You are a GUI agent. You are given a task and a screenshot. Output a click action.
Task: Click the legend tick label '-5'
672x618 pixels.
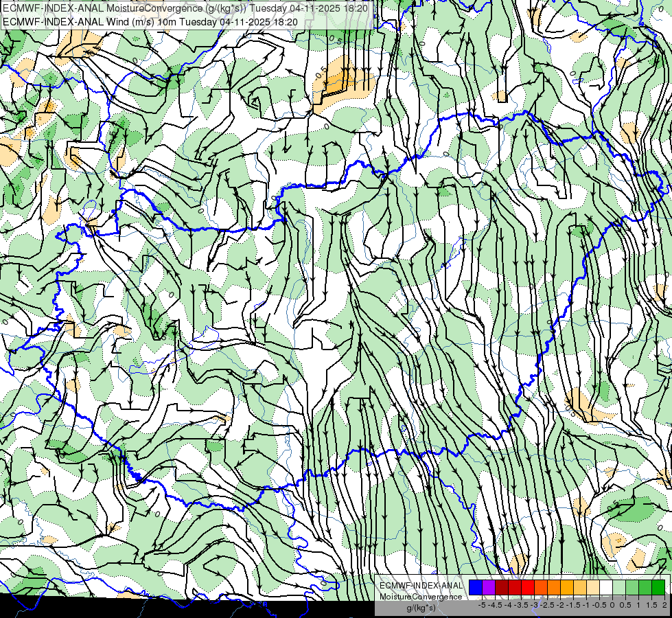[482, 605]
